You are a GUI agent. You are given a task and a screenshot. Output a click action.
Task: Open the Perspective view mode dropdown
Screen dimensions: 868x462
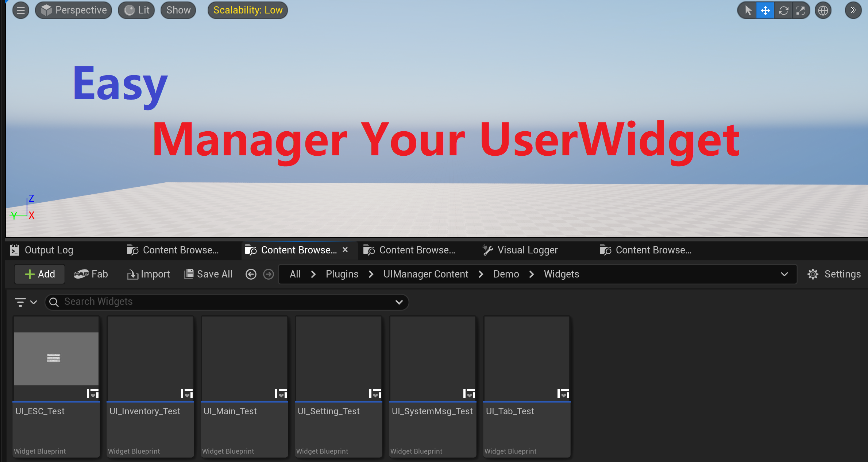pos(73,10)
